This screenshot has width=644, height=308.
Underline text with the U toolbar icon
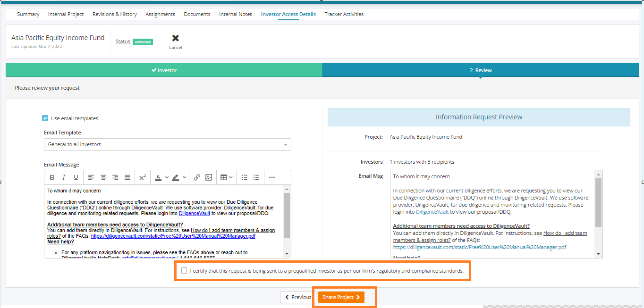tap(76, 177)
